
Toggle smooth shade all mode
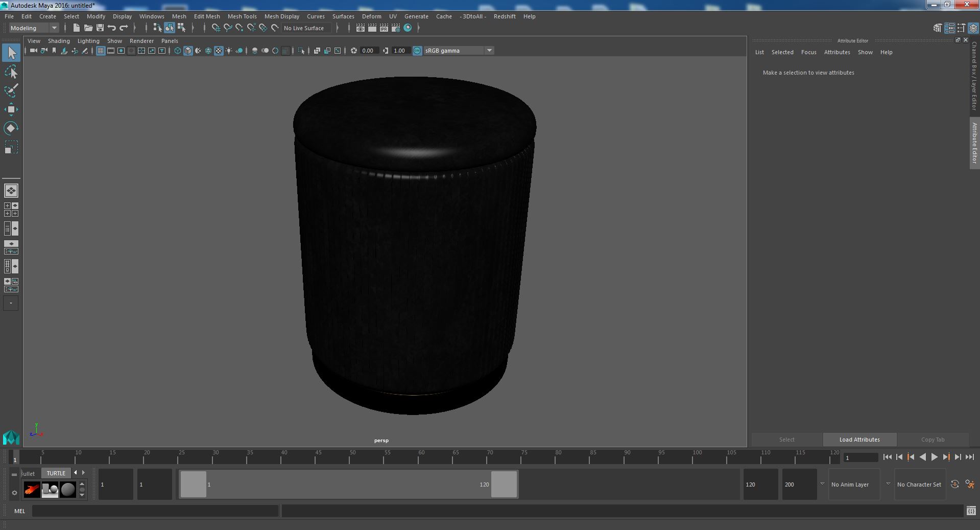tap(188, 51)
